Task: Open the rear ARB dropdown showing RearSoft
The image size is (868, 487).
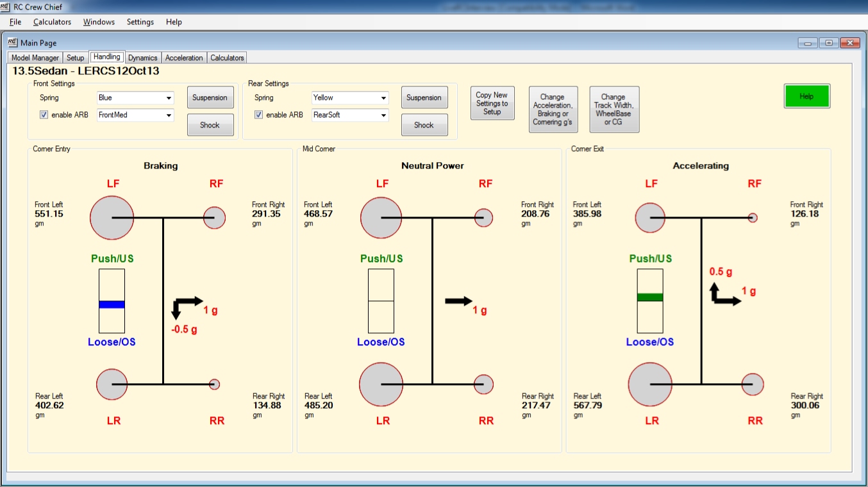Action: (350, 115)
